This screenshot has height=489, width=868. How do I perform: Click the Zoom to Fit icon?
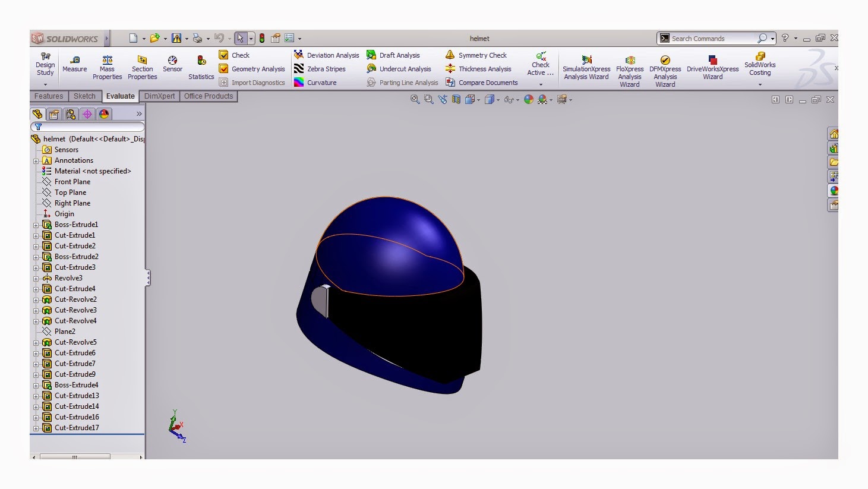click(x=415, y=99)
